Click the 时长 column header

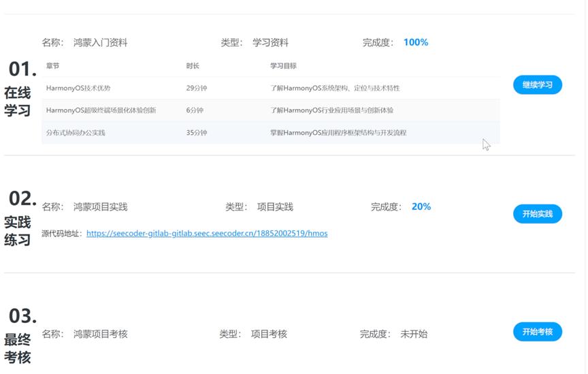click(x=193, y=65)
